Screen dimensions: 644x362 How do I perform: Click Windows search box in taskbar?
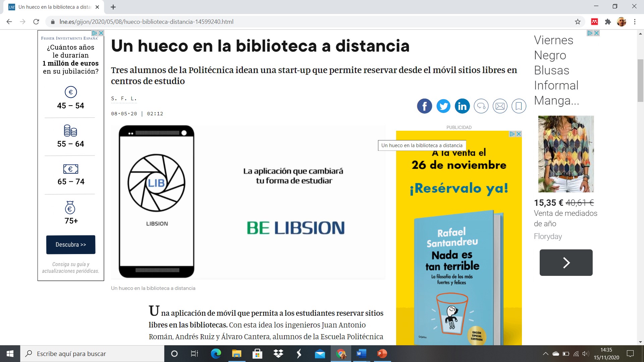[92, 354]
